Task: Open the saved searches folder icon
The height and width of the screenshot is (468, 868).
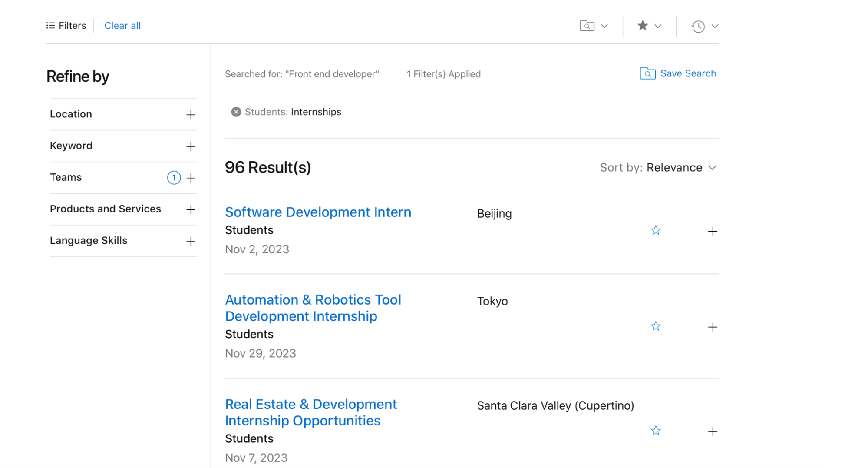Action: [x=587, y=26]
